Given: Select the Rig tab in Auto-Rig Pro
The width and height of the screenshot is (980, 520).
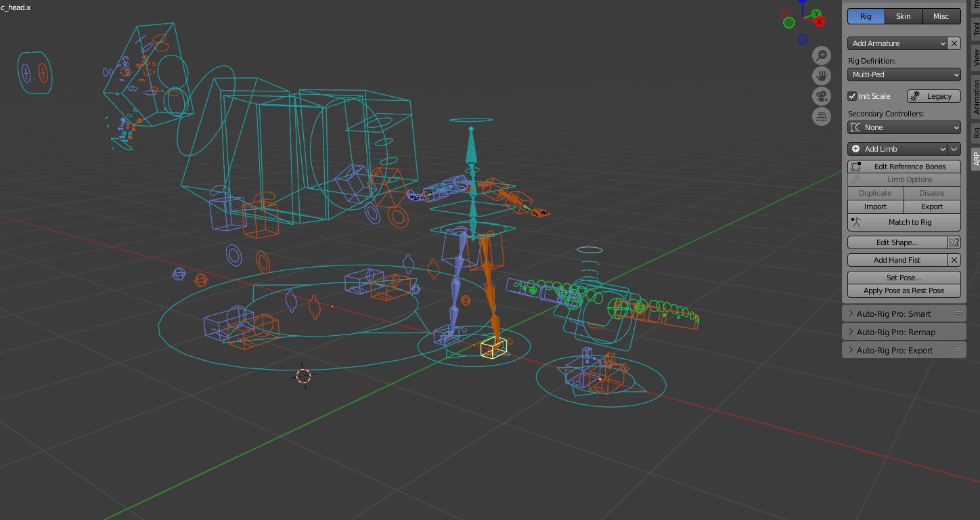Looking at the screenshot, I should point(866,16).
